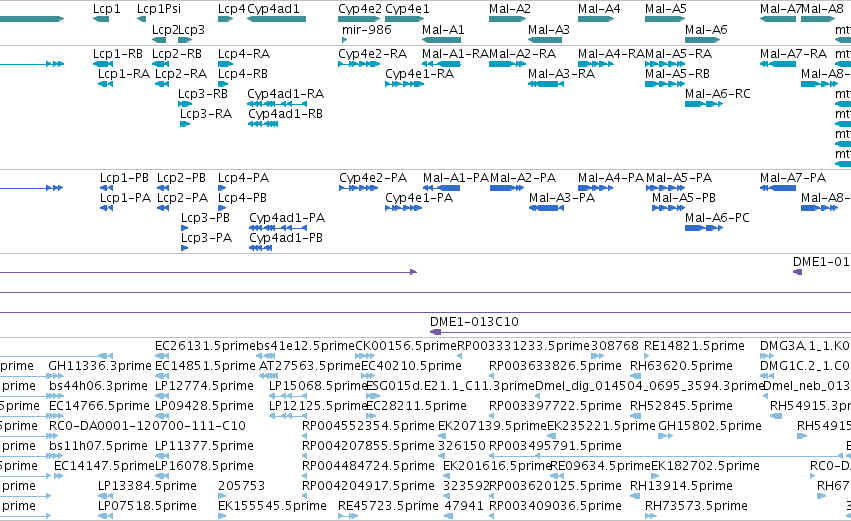Click EST EC26131.5prime label
This screenshot has width=851, height=521.
click(205, 346)
